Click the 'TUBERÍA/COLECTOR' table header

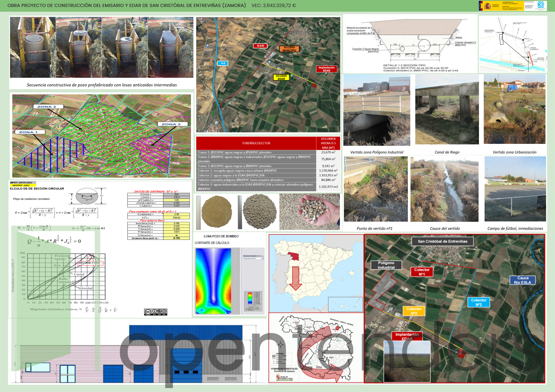pyautogui.click(x=256, y=143)
